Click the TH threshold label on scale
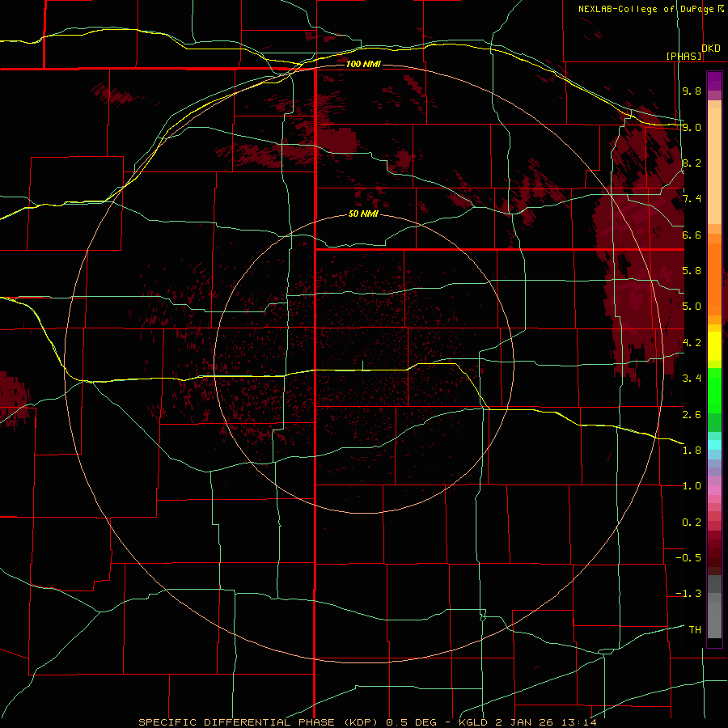Image resolution: width=728 pixels, height=728 pixels. pos(695,630)
